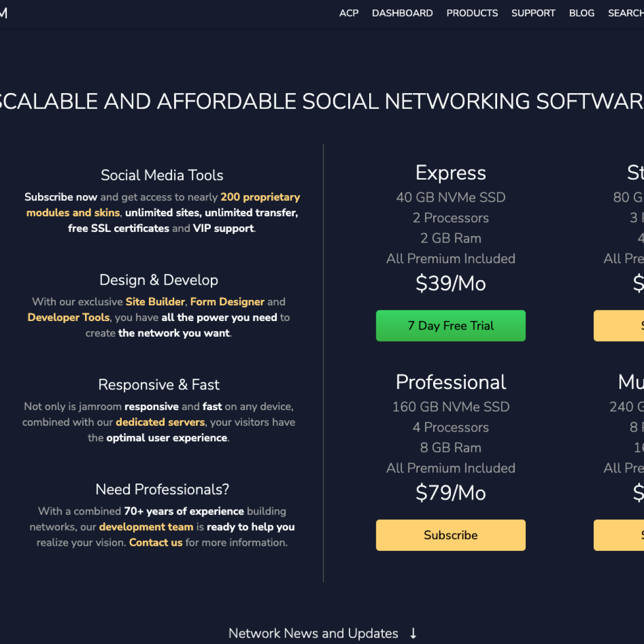Expand the Network News and Updates section
Image resolution: width=644 pixels, height=644 pixels.
point(313,633)
